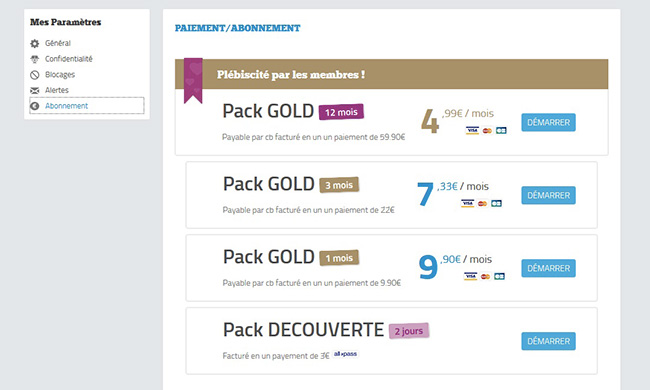The width and height of the screenshot is (650, 390).
Task: Click Mastercard icon in 3 mois pack
Action: pyautogui.click(x=482, y=203)
